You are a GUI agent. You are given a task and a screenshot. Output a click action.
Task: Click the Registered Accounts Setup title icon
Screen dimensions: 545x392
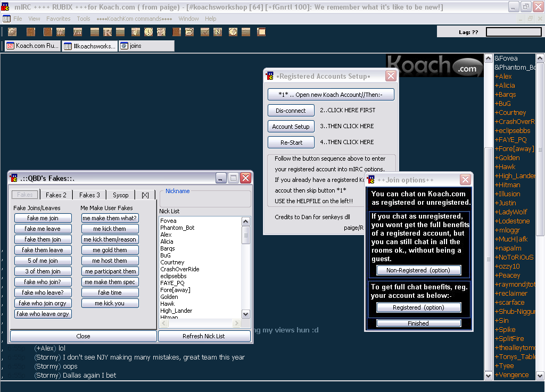[270, 76]
